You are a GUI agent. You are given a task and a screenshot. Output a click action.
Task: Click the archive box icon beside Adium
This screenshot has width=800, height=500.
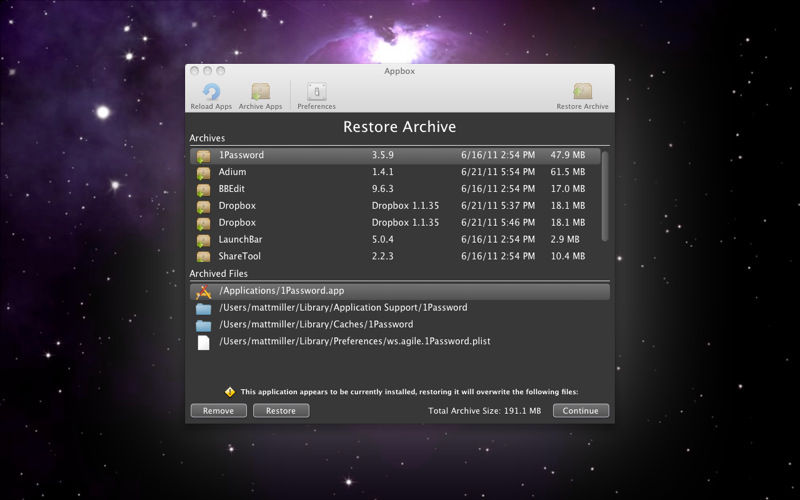pos(204,172)
